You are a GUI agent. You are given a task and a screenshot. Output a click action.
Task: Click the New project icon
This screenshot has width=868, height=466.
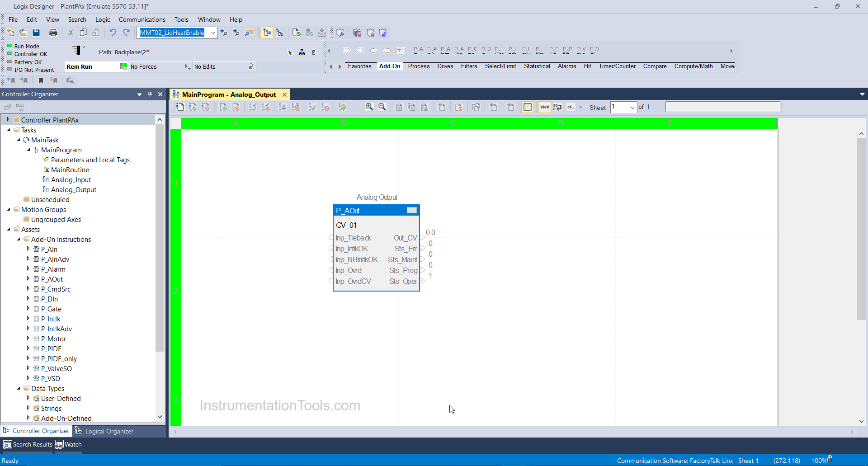(11, 33)
